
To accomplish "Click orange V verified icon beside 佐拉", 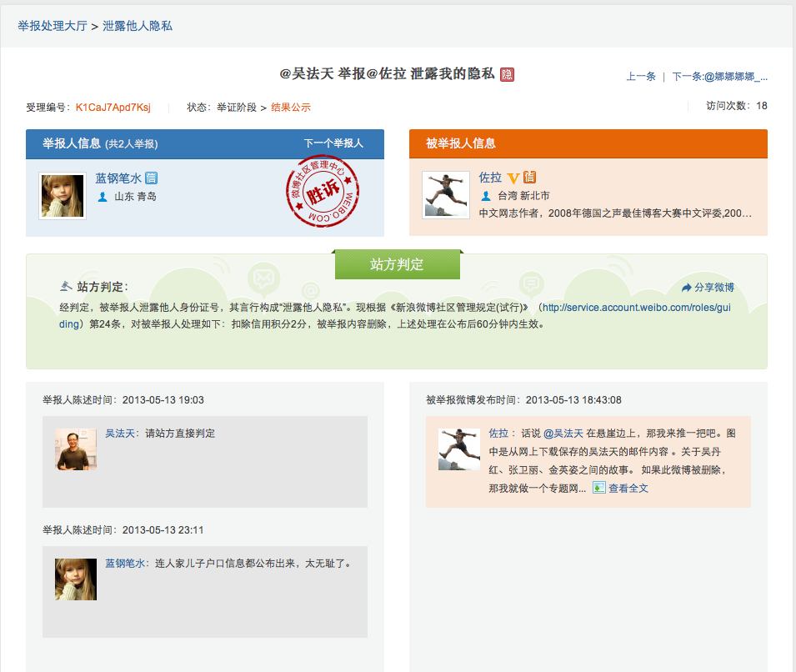I will (x=513, y=178).
